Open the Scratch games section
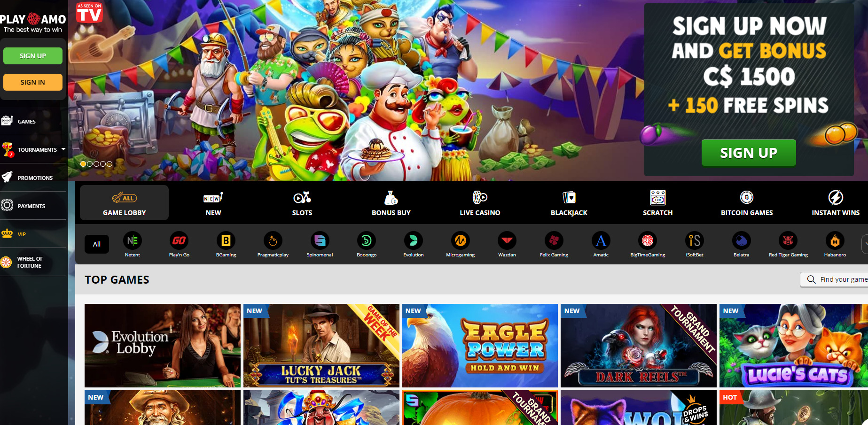 point(657,203)
